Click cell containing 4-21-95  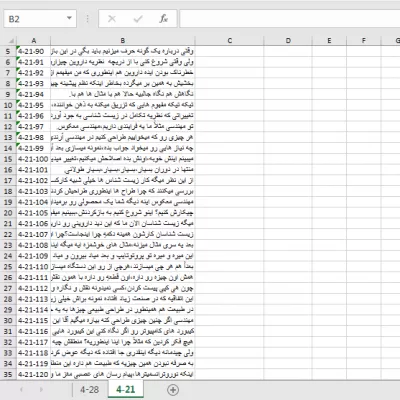(33, 105)
